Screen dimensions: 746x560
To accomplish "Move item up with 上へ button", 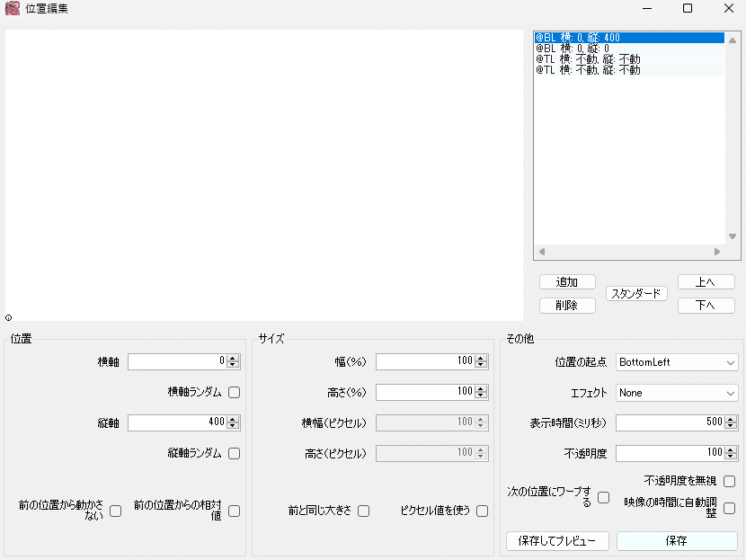I will (706, 282).
